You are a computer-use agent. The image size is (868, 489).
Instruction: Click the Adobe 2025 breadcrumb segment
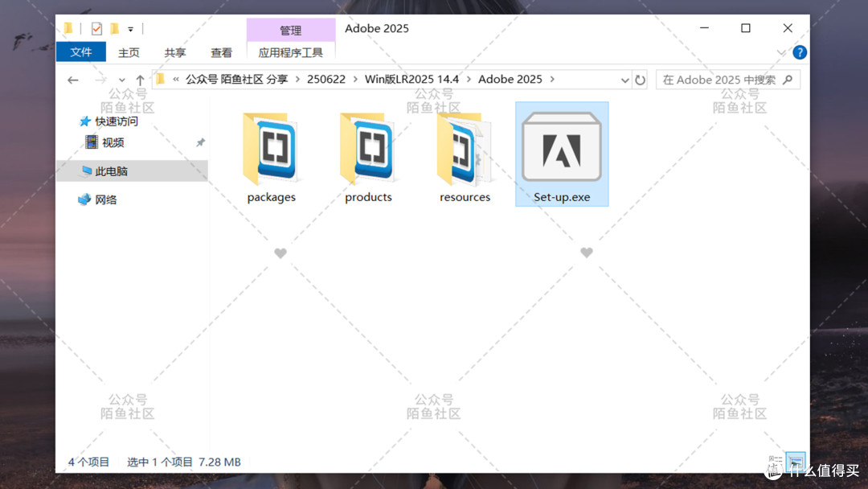click(510, 79)
